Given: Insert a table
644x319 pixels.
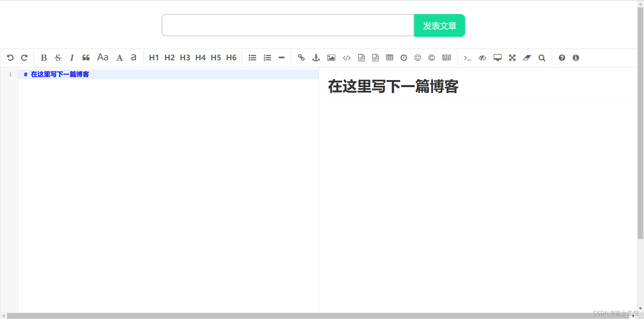Looking at the screenshot, I should (x=389, y=58).
